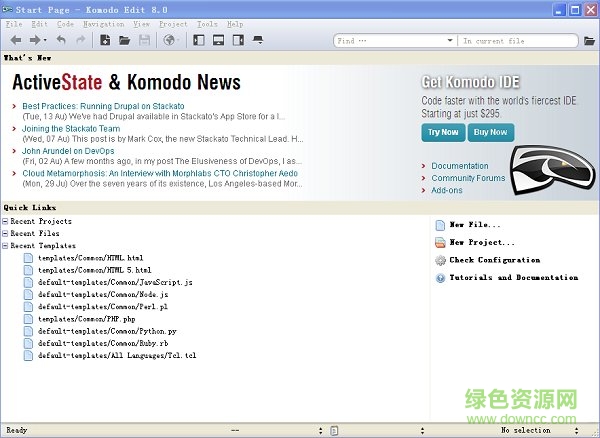
Task: Toggle the left pane visibility
Action: pyautogui.click(x=198, y=40)
